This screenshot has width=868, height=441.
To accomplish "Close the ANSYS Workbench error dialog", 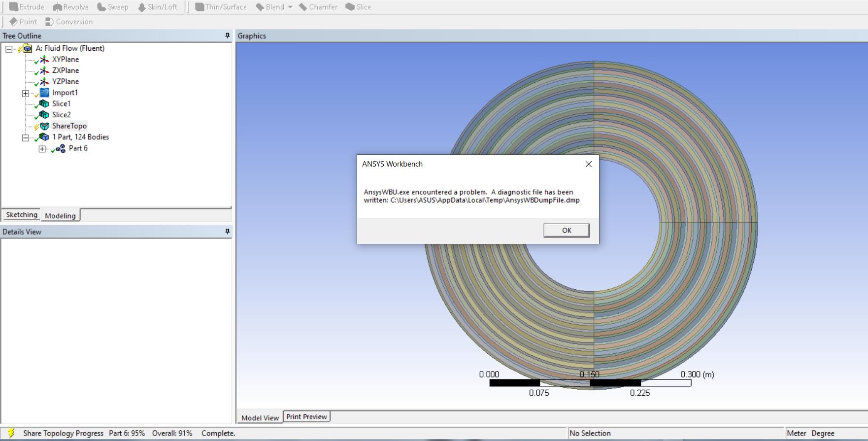I will [588, 164].
